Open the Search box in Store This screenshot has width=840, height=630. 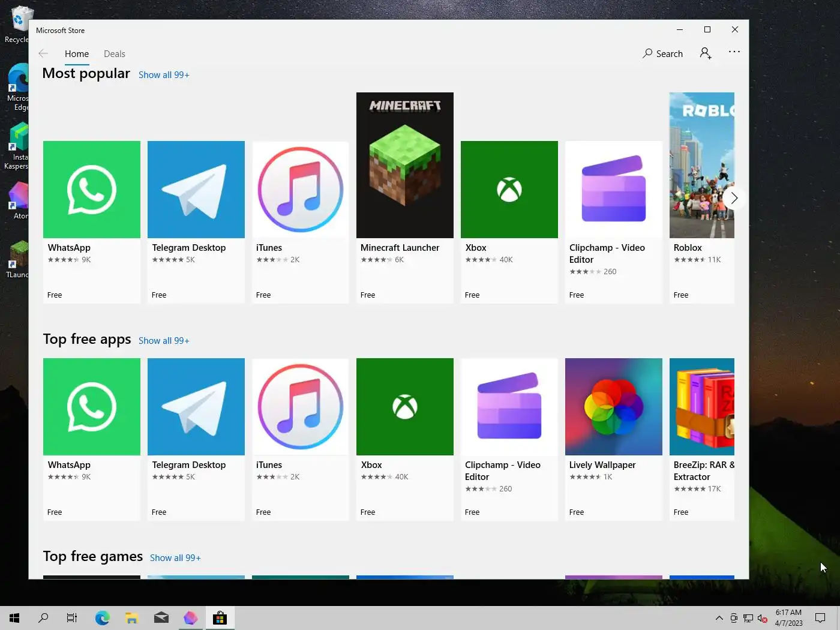point(663,53)
